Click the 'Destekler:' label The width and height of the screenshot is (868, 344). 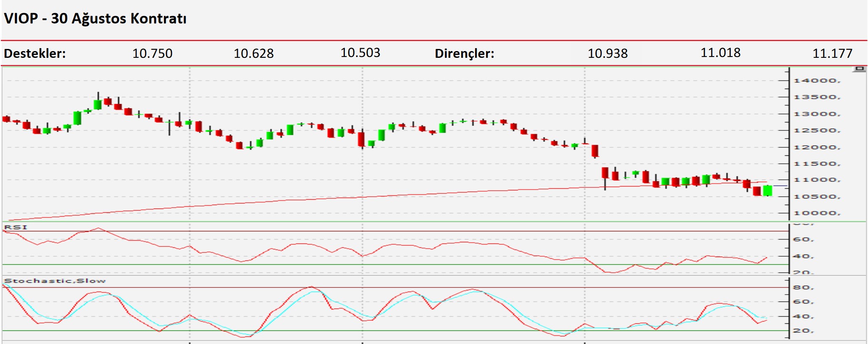coord(35,54)
